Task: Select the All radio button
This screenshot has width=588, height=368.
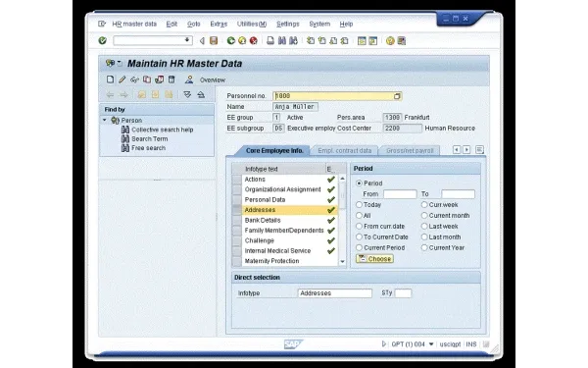Action: 359,216
